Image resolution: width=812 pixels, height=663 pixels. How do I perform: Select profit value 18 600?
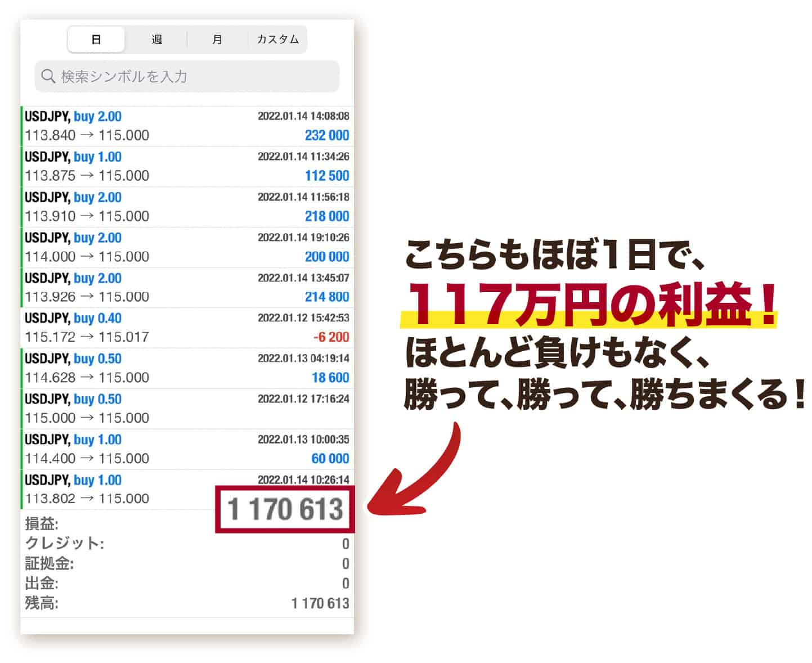coord(330,378)
